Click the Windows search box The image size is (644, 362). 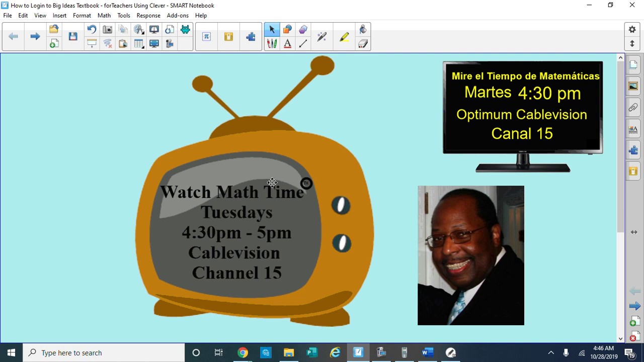104,352
